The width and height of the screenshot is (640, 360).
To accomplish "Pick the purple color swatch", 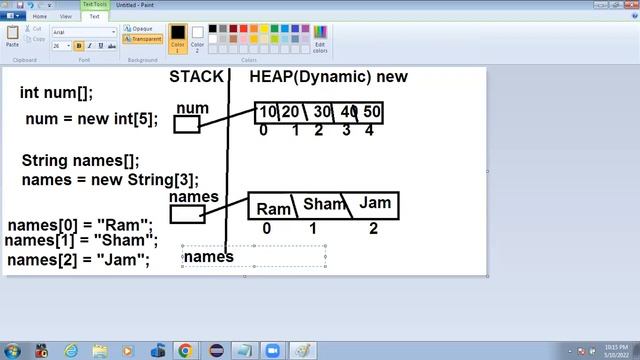I will pyautogui.click(x=305, y=28).
